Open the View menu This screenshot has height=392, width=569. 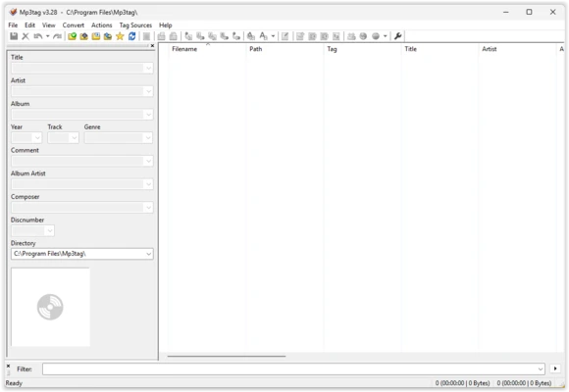49,25
